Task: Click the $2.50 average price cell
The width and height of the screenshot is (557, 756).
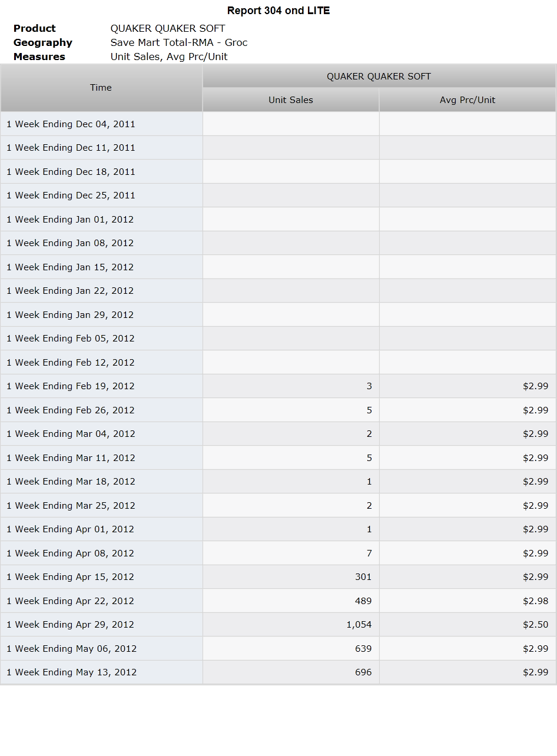Action: [468, 625]
